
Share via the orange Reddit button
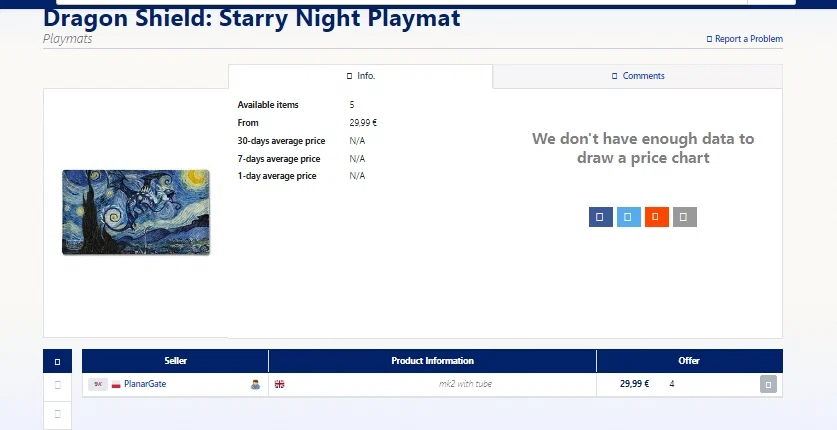(x=657, y=217)
